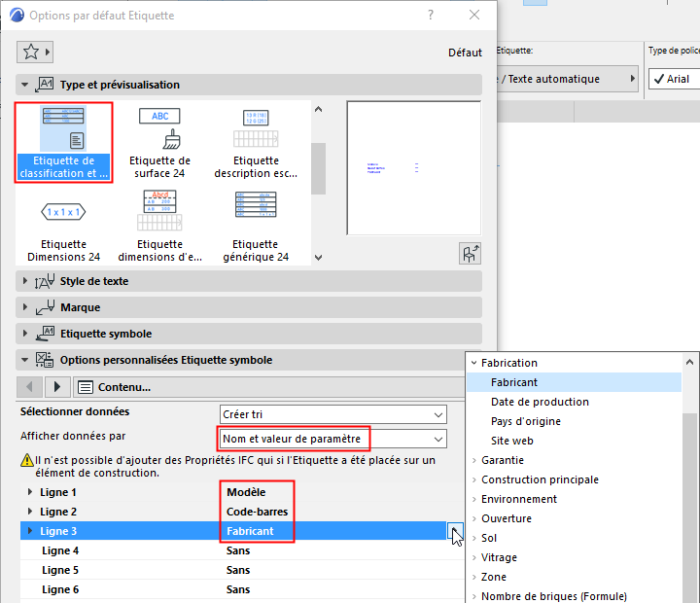Open Afficher données par dropdown
Image resolution: width=700 pixels, height=603 pixels.
[x=333, y=439]
